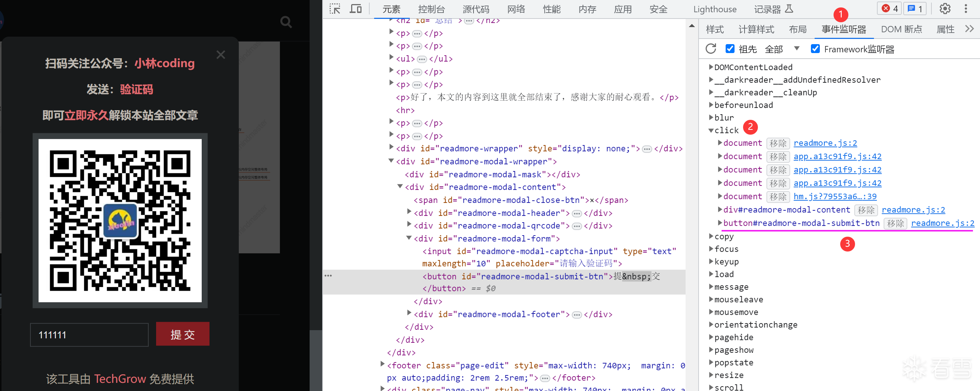Select the readmore-modal-captcha-input element node
Viewport: 980px width, 391px height.
pyautogui.click(x=549, y=257)
